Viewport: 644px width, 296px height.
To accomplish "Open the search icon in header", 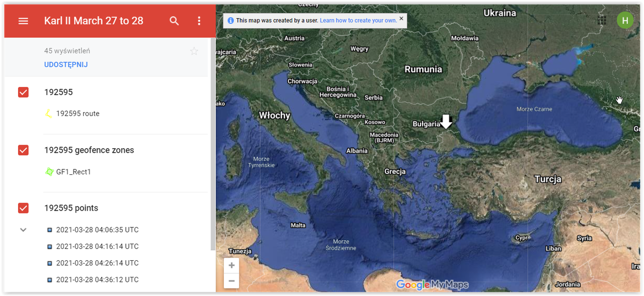I will 174,21.
